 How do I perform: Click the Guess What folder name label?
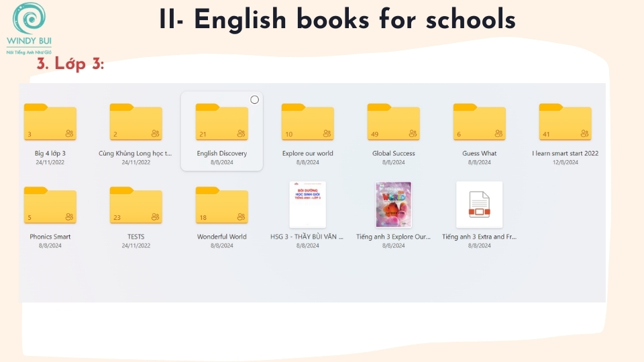(x=480, y=154)
